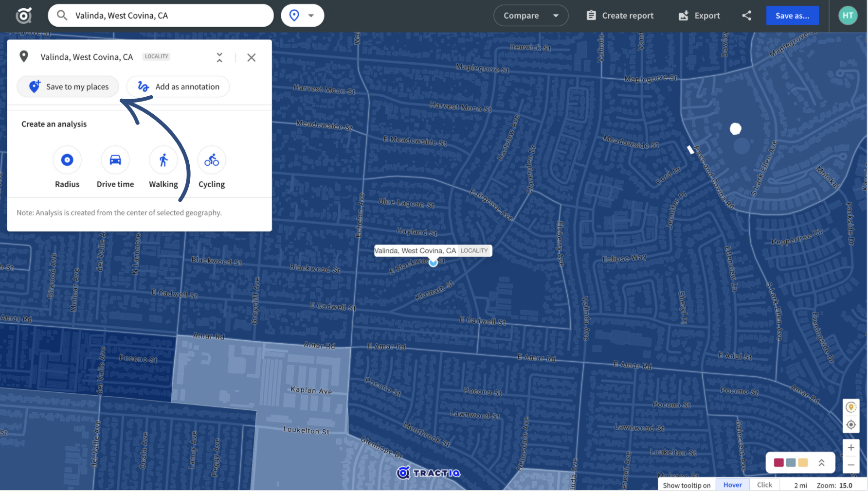Viewport: 868px width, 491px height.
Task: Zoom out with the minus button
Action: coord(851,465)
